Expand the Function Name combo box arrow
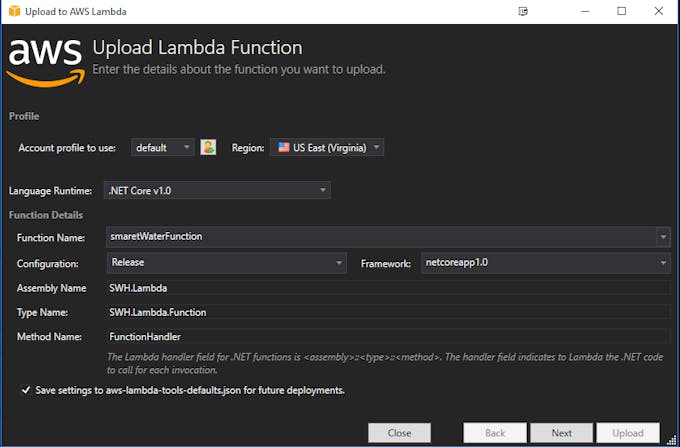The image size is (680, 447). [663, 237]
